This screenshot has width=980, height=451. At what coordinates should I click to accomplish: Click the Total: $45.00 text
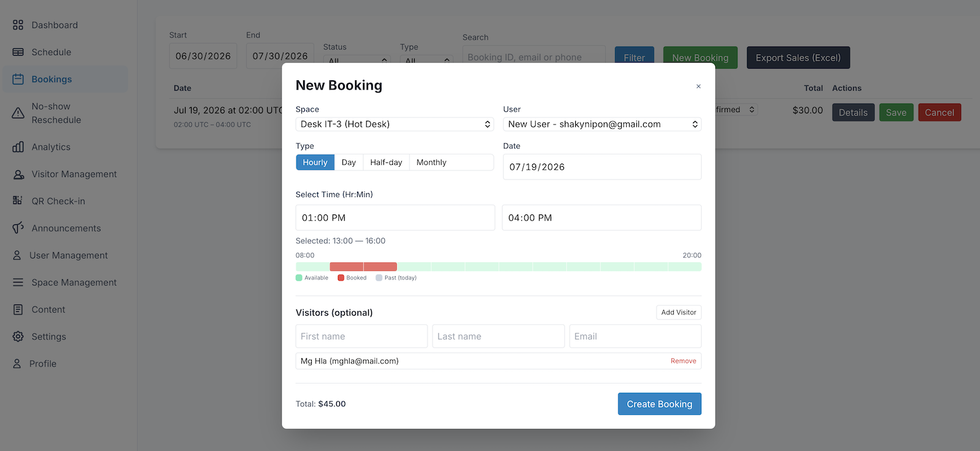(x=321, y=404)
